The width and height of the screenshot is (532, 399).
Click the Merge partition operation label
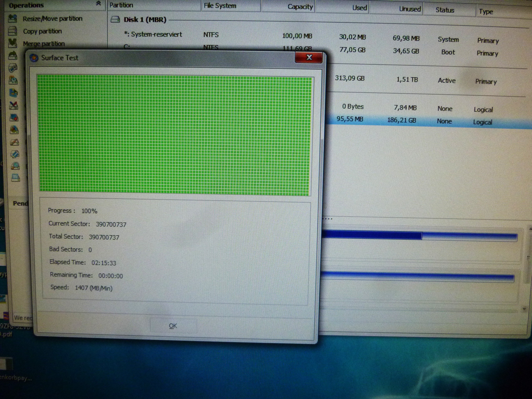click(44, 44)
